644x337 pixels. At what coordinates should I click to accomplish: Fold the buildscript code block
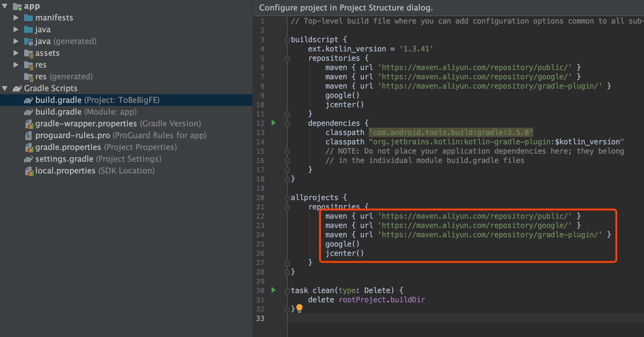point(287,40)
